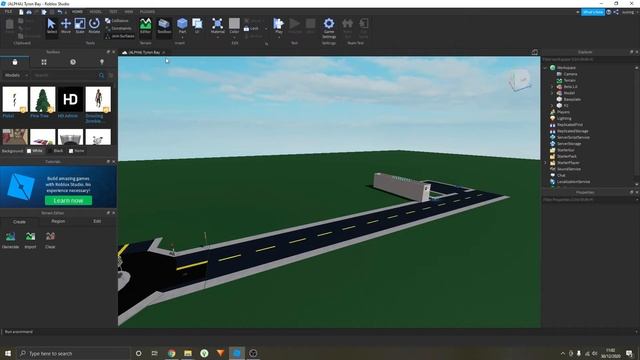Open the Edit tab in Terrain Editor
The width and height of the screenshot is (640, 360).
click(97, 221)
